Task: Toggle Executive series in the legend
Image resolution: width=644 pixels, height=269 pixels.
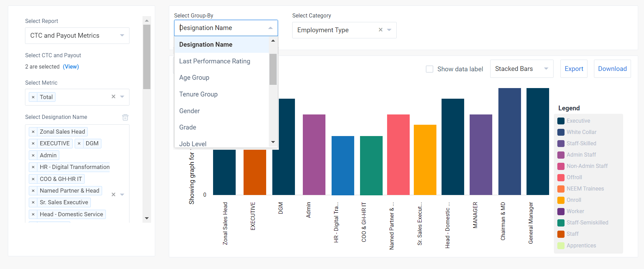Action: click(x=578, y=121)
